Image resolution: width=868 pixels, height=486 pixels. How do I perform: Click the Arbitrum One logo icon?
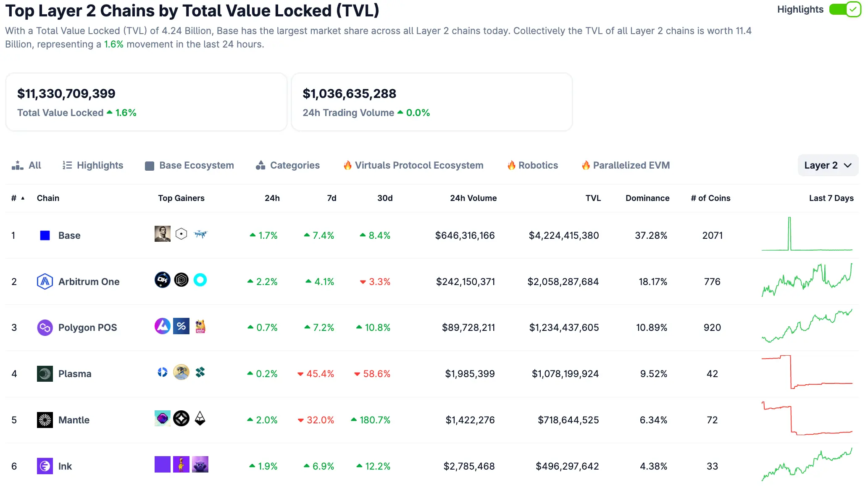45,282
